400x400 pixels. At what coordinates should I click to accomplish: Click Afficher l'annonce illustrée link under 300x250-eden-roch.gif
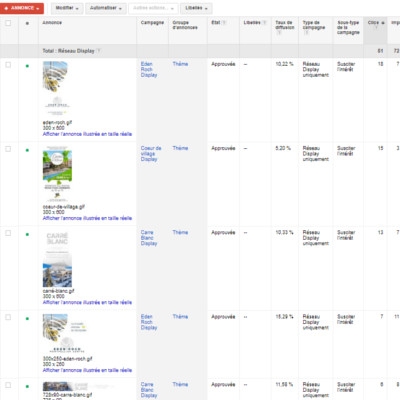pyautogui.click(x=87, y=370)
